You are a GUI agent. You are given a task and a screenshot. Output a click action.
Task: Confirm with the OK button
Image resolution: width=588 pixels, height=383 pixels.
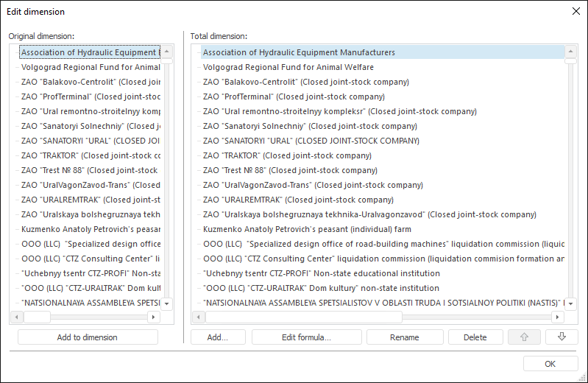550,364
